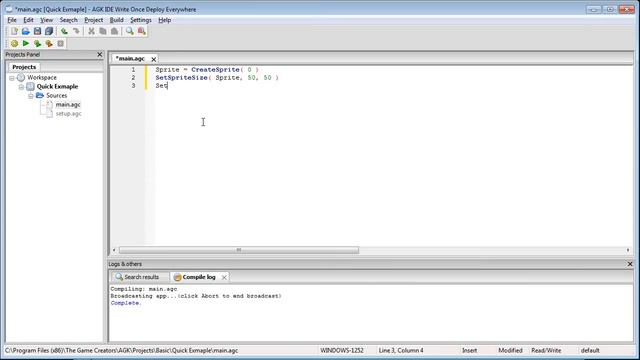This screenshot has width=640, height=360.
Task: Collapse the Sources folder node
Action: [x=31, y=96]
